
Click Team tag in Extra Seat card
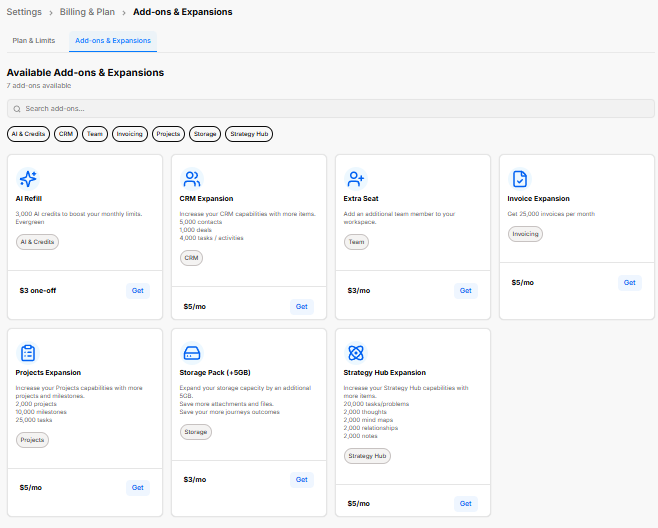(356, 242)
